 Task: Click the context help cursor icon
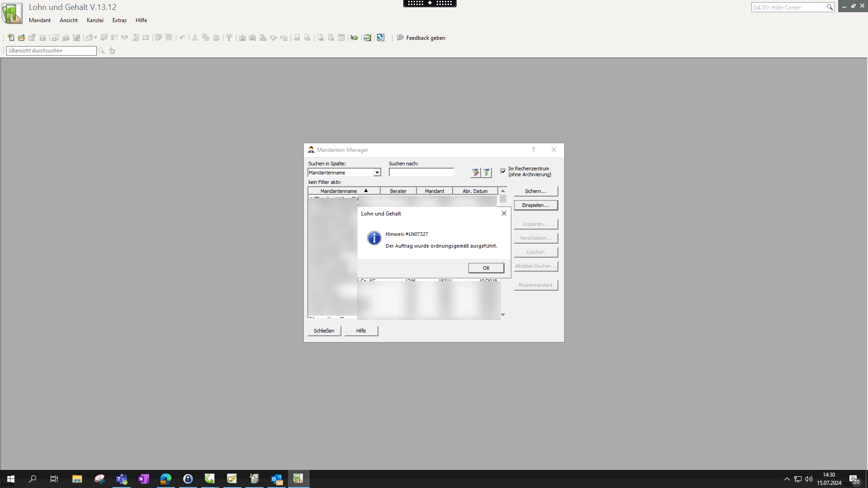click(x=354, y=38)
